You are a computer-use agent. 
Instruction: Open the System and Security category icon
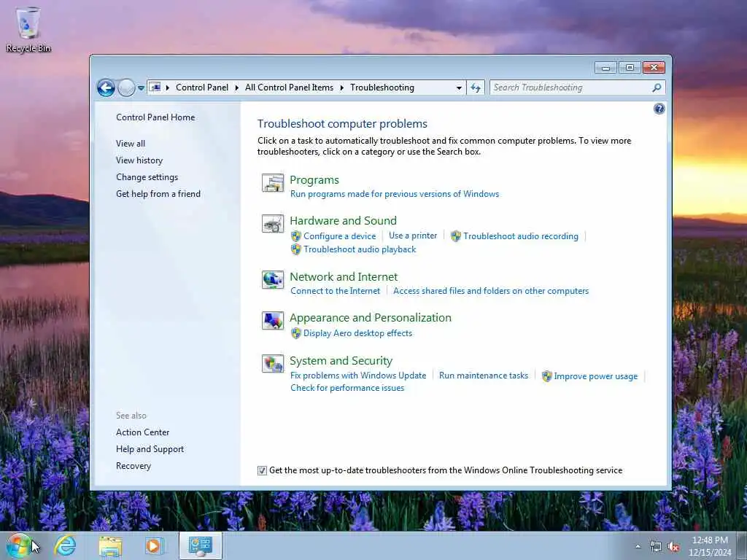click(273, 363)
